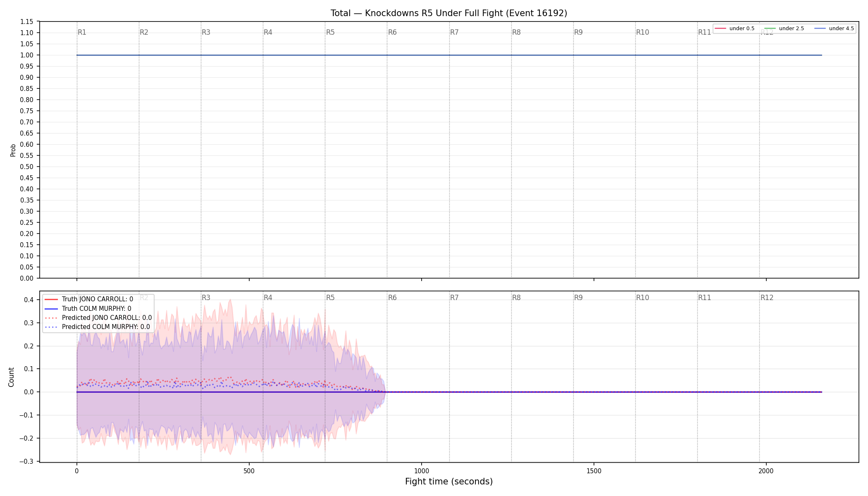868x496 pixels.
Task: Click the R3 round label in the Count plot
Action: click(x=206, y=298)
